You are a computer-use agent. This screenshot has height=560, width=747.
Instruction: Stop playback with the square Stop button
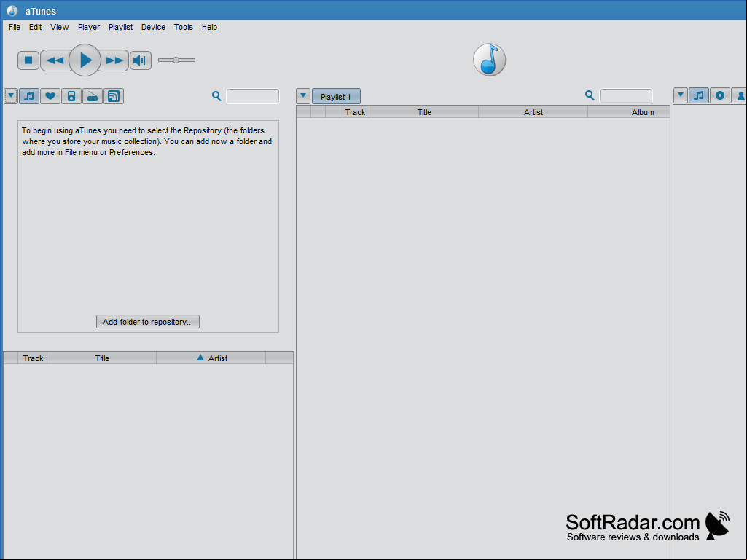click(x=28, y=60)
